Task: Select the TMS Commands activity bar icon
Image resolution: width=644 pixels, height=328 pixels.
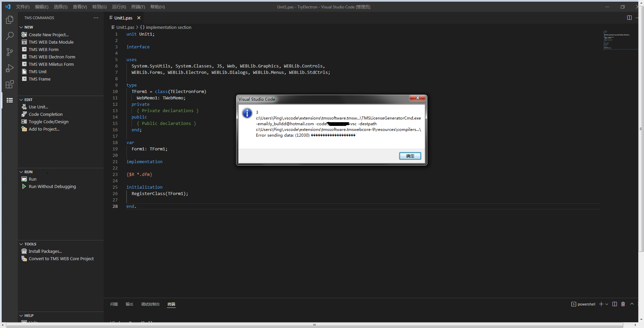Action: click(x=10, y=100)
